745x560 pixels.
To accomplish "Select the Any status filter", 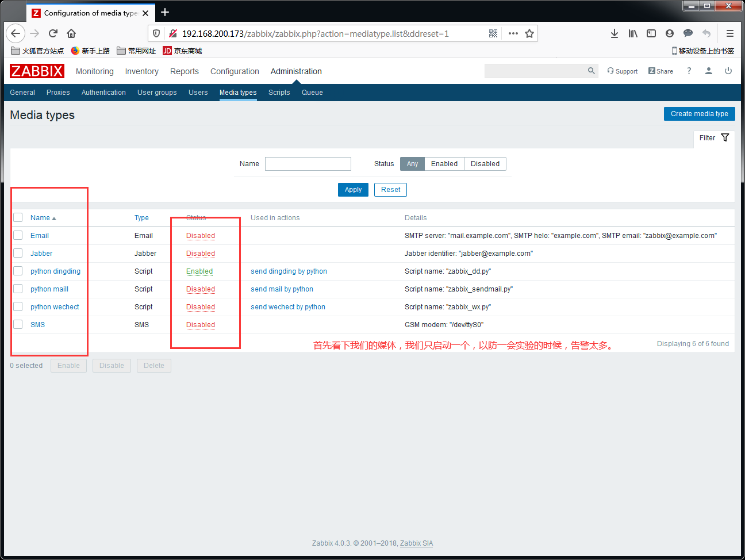I will (x=412, y=164).
